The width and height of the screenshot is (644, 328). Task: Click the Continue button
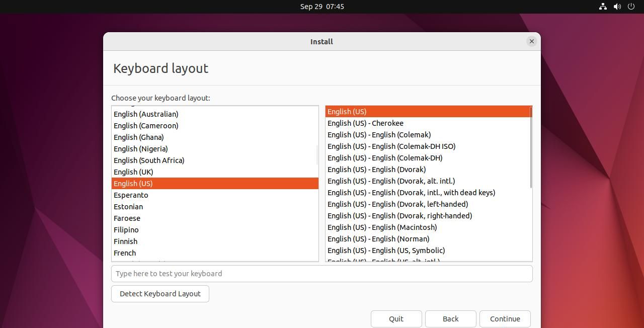(505, 319)
